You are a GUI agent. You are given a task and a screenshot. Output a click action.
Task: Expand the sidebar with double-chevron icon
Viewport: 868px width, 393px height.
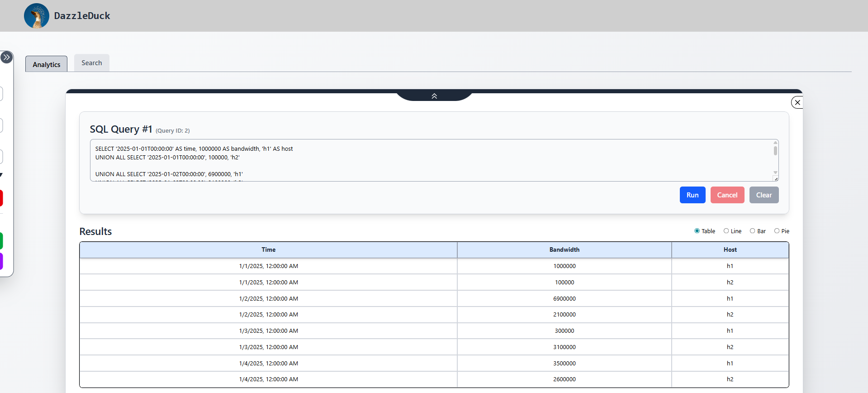pyautogui.click(x=6, y=58)
